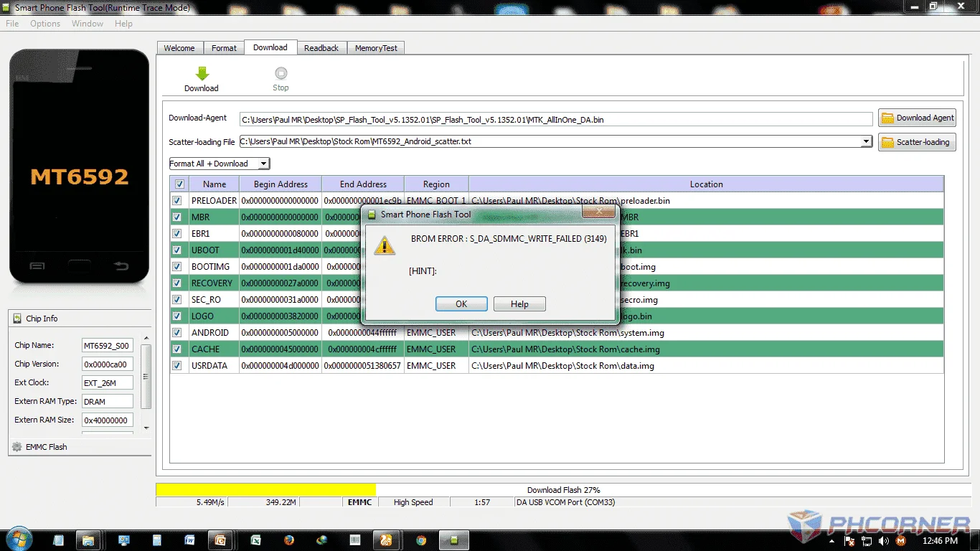
Task: Click the green Download arrow icon
Action: pyautogui.click(x=202, y=73)
